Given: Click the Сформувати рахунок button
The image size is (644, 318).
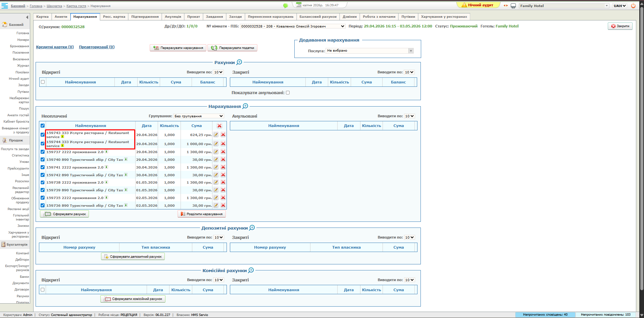Looking at the screenshot, I should (x=65, y=214).
